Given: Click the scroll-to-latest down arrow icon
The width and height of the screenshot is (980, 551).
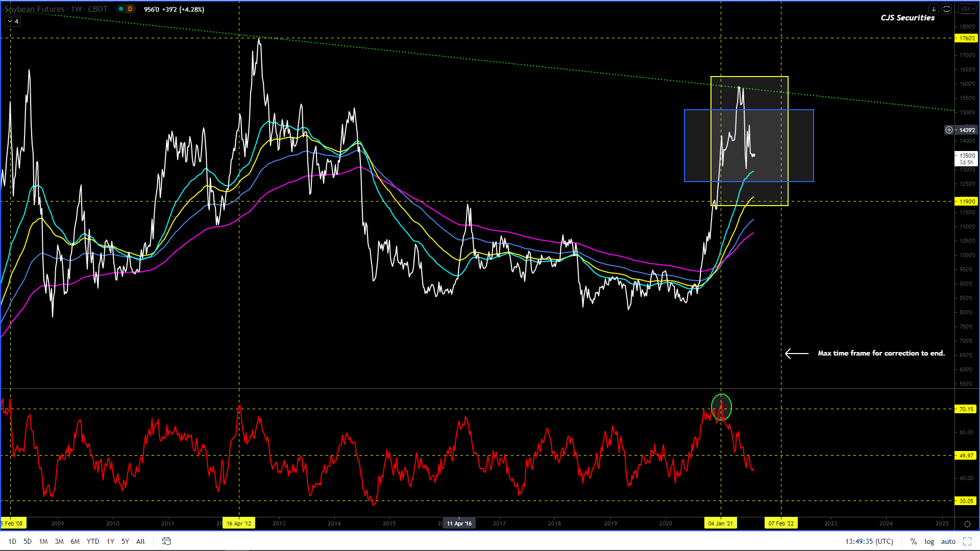Looking at the screenshot, I should pyautogui.click(x=934, y=9).
